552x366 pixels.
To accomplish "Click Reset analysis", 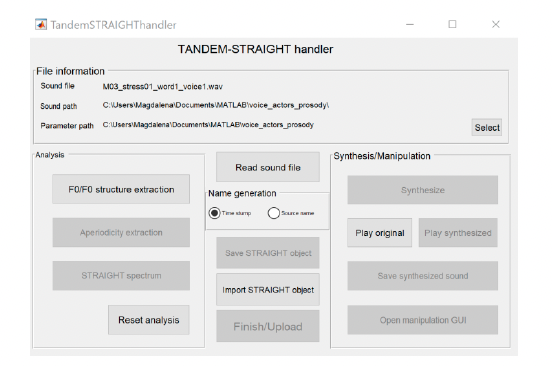I will pyautogui.click(x=149, y=320).
